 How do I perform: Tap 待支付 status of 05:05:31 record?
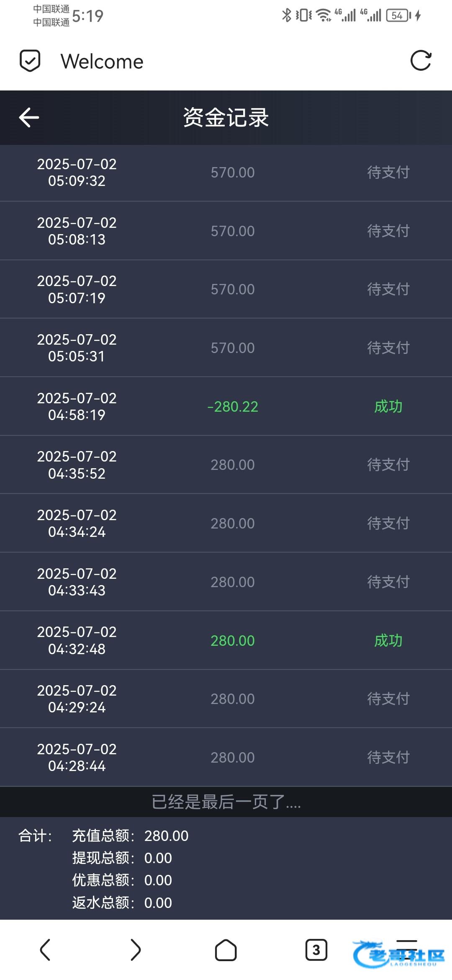pos(388,348)
